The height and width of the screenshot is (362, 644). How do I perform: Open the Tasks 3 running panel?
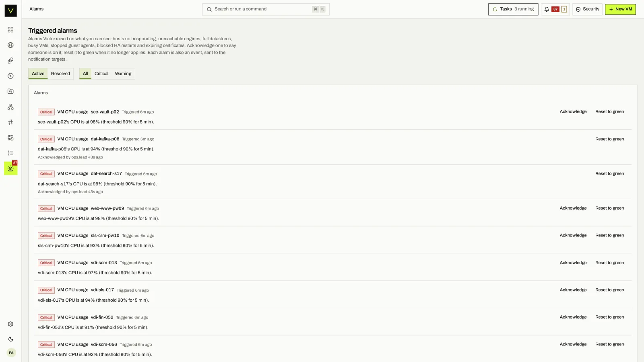click(513, 9)
